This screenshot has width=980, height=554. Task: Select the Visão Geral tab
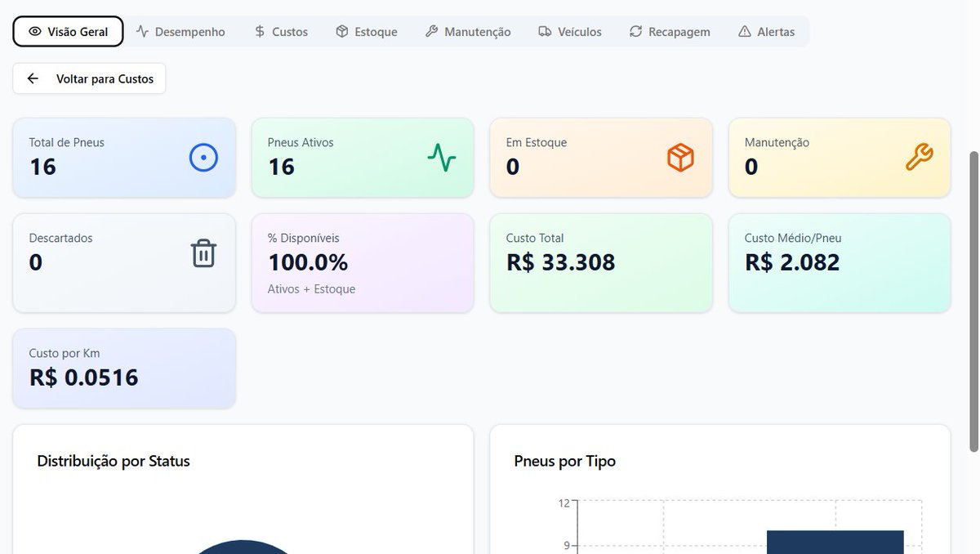point(68,32)
